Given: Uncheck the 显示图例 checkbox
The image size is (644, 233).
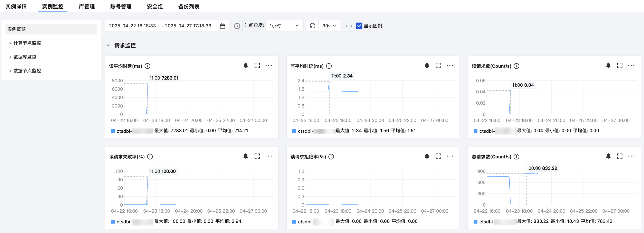Looking at the screenshot, I should click(x=359, y=26).
